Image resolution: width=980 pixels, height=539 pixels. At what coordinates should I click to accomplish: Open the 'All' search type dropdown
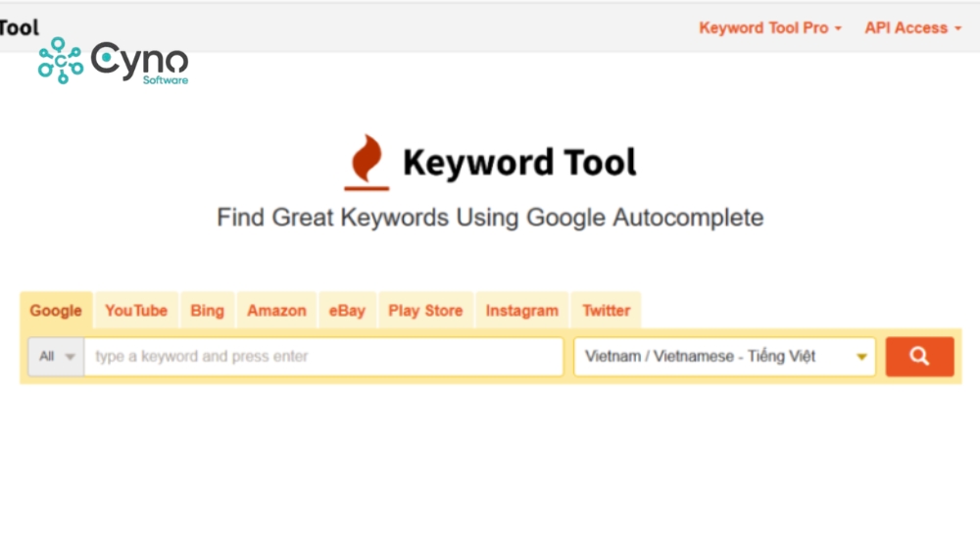(x=56, y=357)
